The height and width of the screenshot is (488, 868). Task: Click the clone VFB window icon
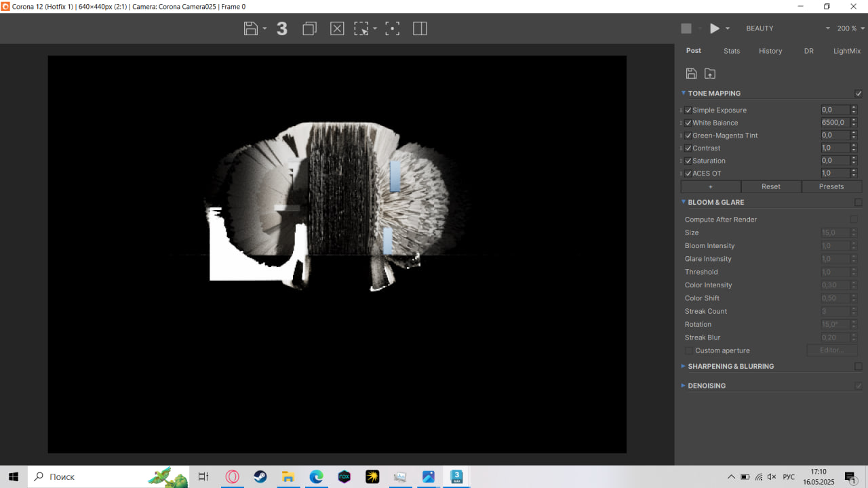(309, 28)
